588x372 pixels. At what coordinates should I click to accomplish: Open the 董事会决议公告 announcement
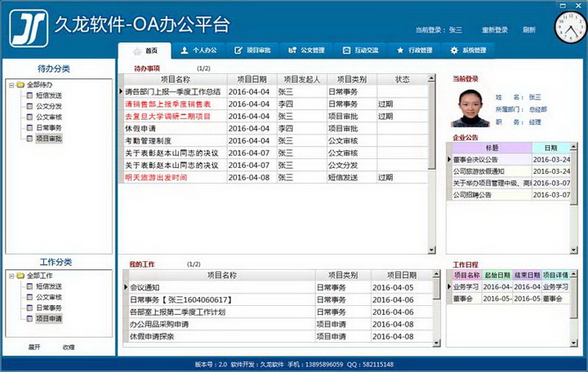(511, 160)
